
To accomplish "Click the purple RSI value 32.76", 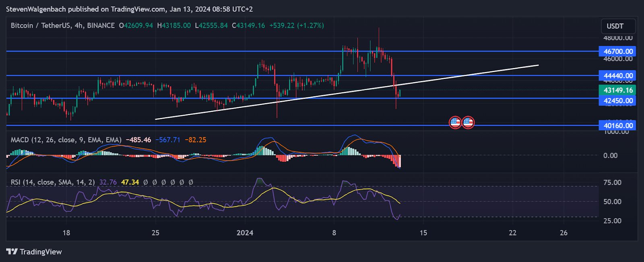I will tap(108, 182).
